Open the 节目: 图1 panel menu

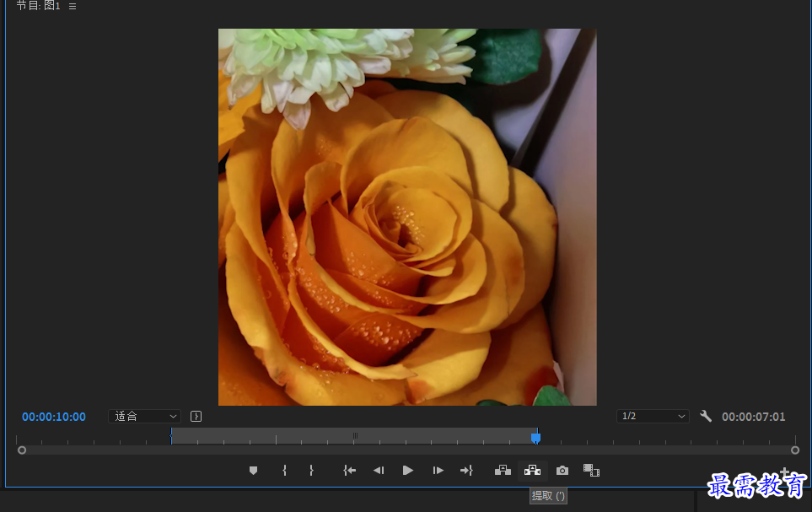73,6
